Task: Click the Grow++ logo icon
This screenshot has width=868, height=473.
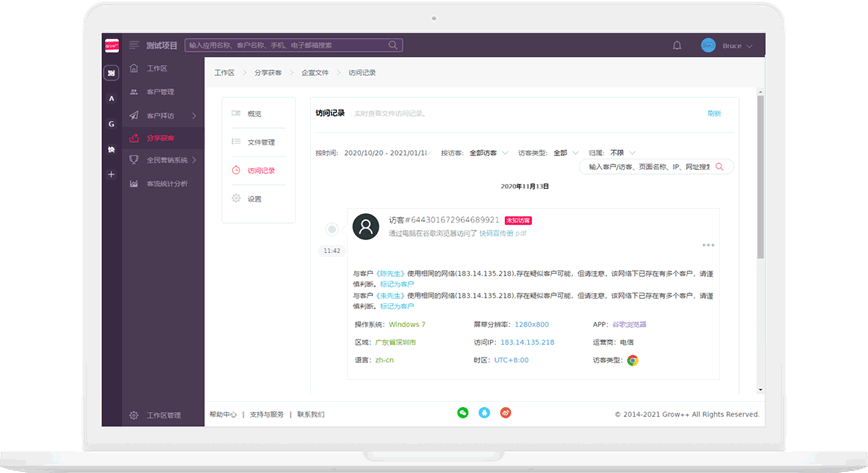Action: point(111,45)
